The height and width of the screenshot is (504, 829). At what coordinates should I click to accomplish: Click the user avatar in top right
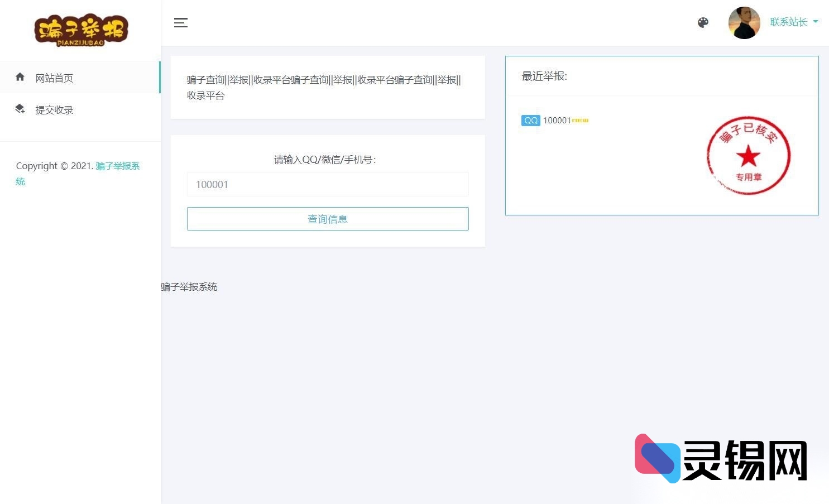(x=744, y=23)
